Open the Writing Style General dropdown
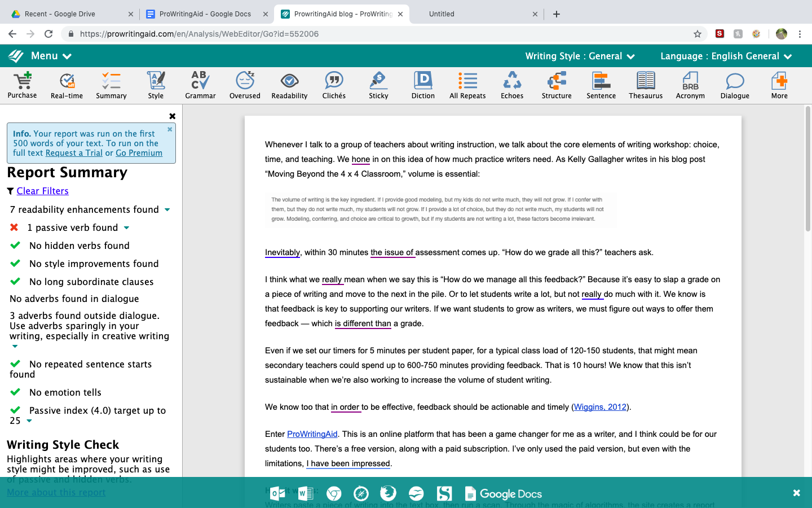Viewport: 812px width, 508px height. pos(580,56)
